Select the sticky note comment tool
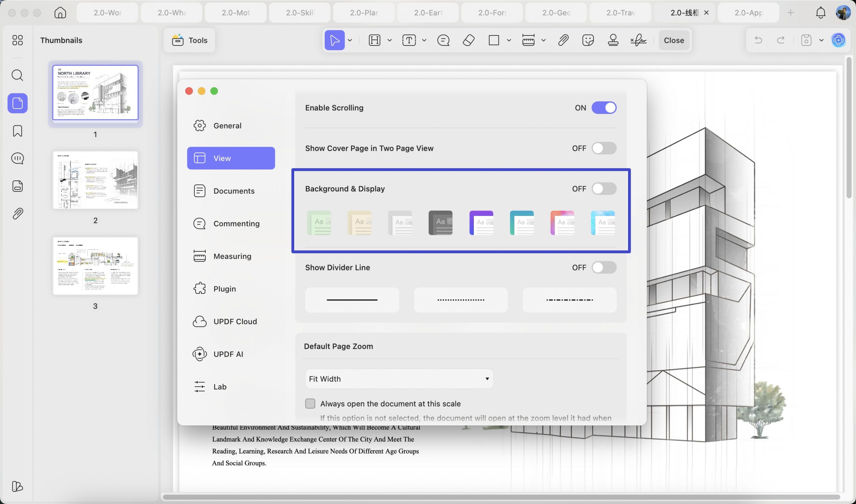 (443, 40)
